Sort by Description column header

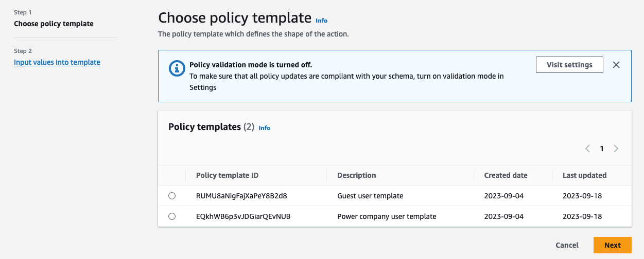tap(356, 175)
